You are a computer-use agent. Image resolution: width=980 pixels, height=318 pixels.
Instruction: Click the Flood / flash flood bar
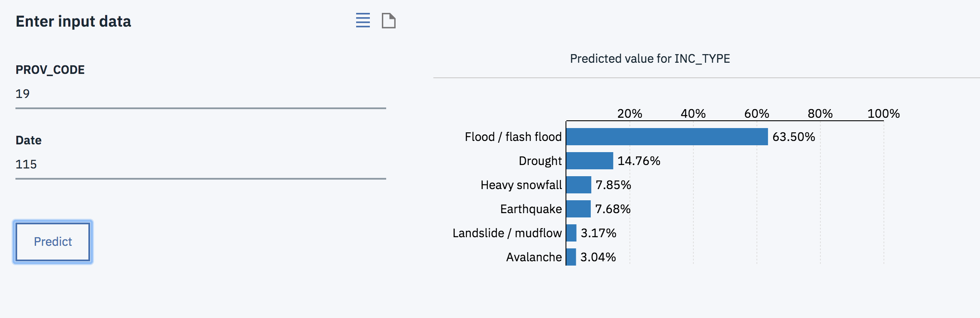667,137
